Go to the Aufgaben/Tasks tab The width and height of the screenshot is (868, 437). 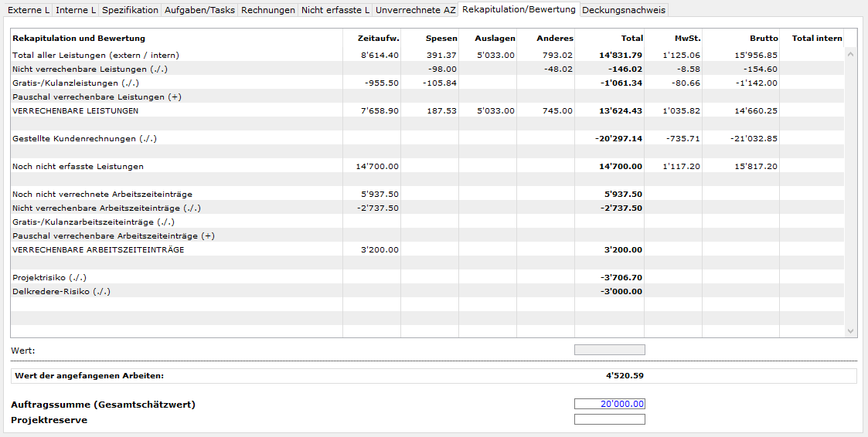(199, 10)
